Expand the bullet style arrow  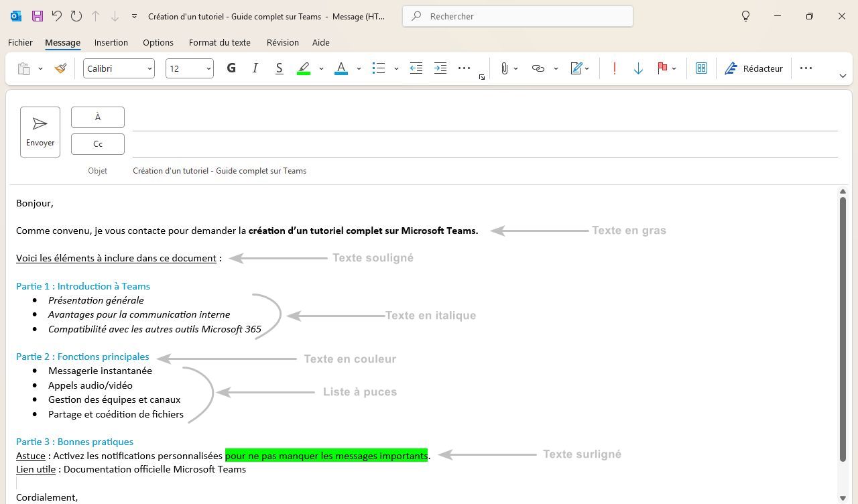tap(396, 68)
